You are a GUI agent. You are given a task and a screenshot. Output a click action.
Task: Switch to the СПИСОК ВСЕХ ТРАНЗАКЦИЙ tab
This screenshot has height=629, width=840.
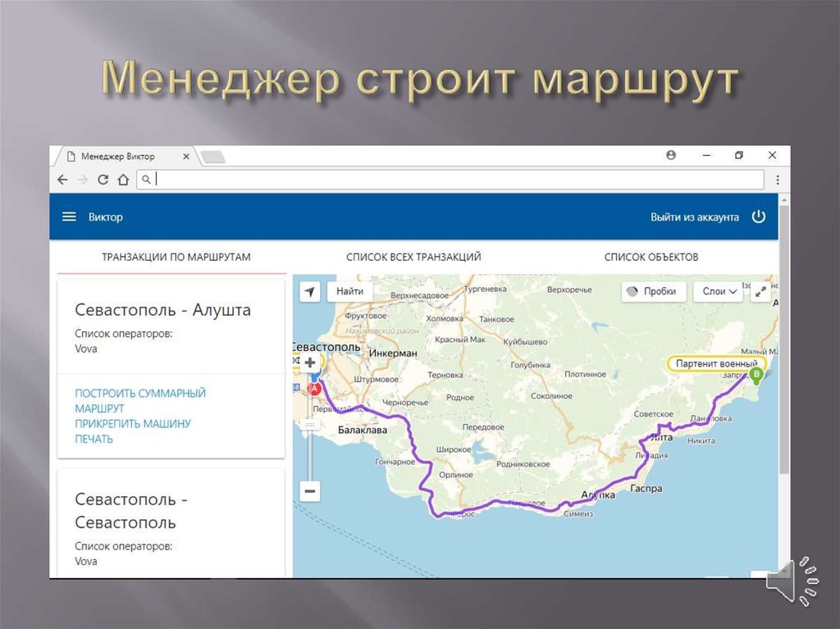414,256
